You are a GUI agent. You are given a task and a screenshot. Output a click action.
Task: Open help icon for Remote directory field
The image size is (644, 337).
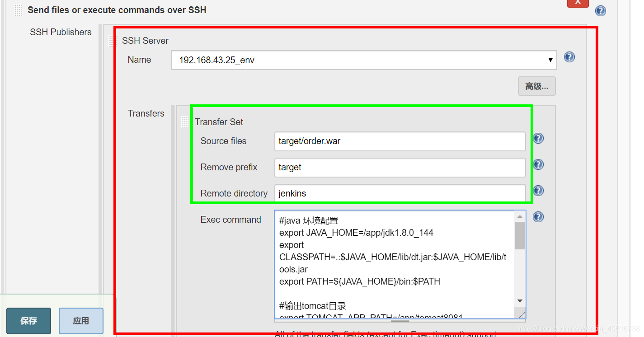tap(538, 191)
